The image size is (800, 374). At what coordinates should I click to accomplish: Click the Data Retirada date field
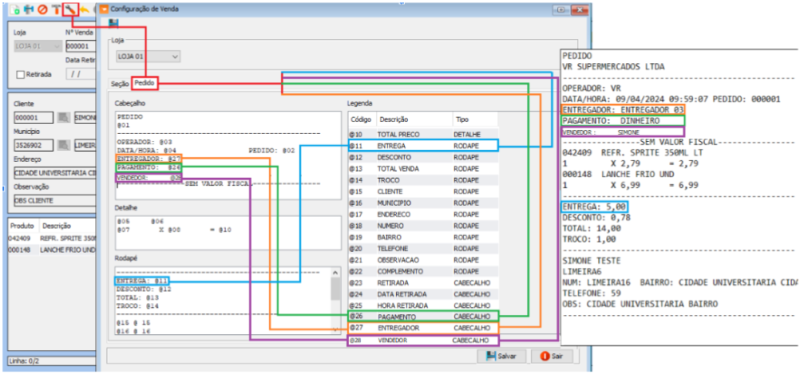click(x=81, y=74)
